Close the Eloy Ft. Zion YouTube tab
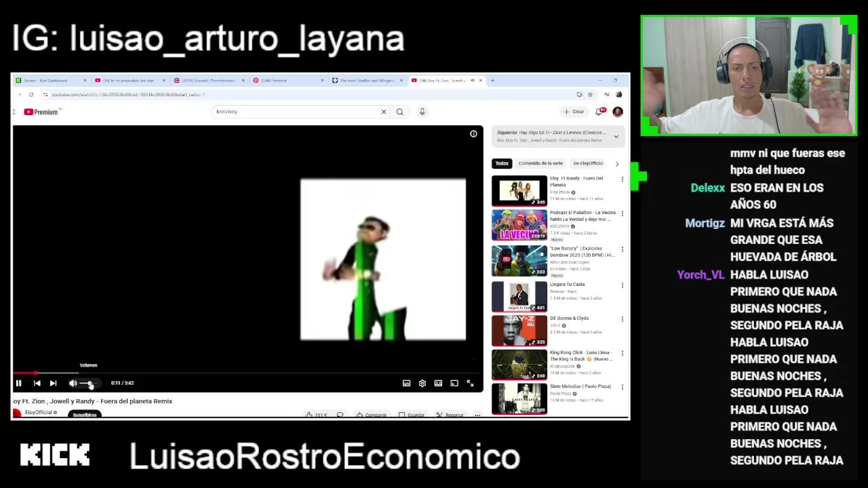Image resolution: width=868 pixels, height=488 pixels. tap(480, 81)
